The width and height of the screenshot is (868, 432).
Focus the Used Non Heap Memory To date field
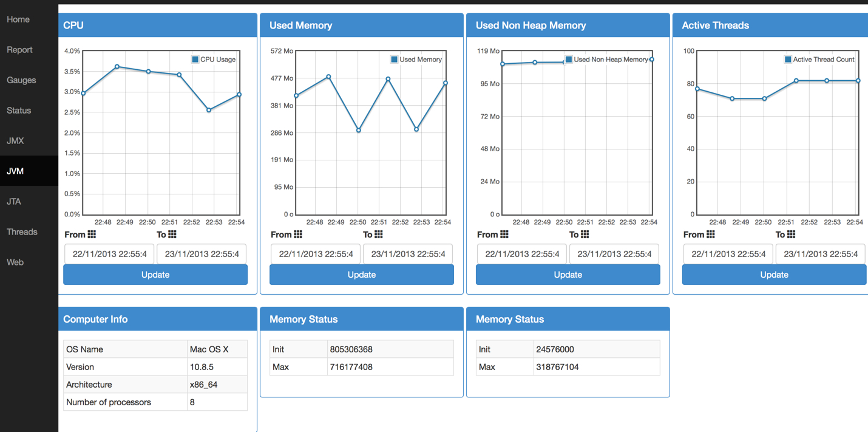tap(614, 254)
